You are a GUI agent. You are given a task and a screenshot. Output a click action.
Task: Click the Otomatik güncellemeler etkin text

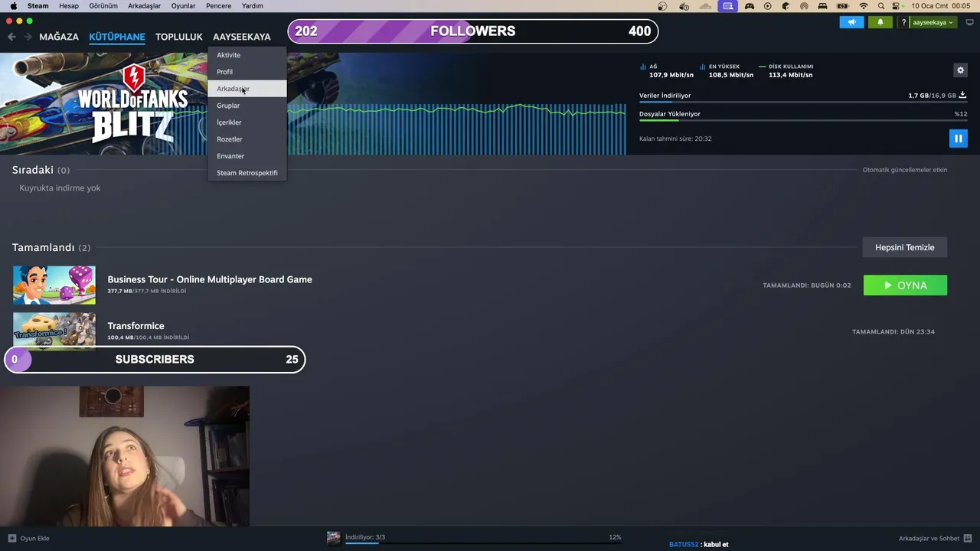point(905,170)
